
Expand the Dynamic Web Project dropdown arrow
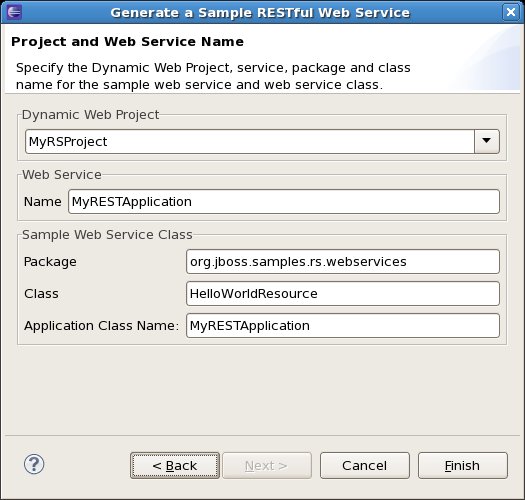point(486,141)
